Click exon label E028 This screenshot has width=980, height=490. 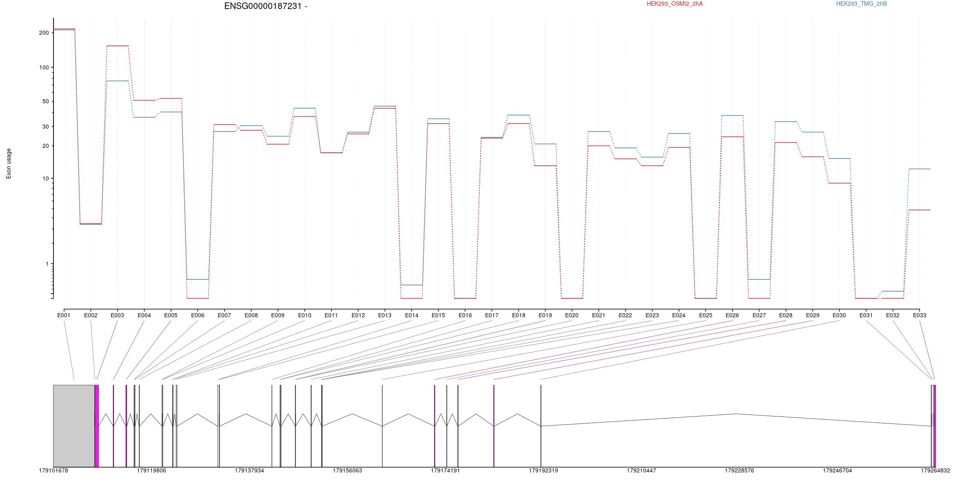tap(786, 315)
